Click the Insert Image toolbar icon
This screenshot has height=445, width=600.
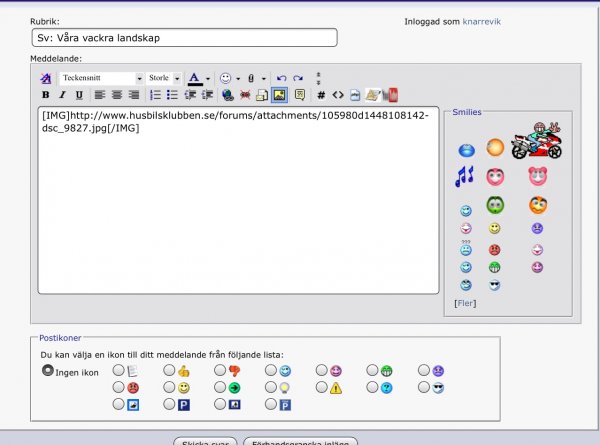(x=279, y=95)
